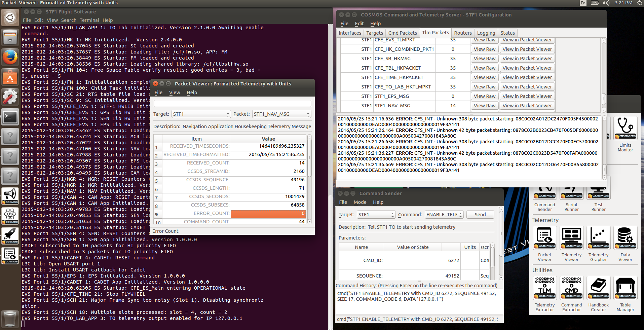644x330 pixels.
Task: Open Edit menu in COSMOS Server window
Action: click(x=359, y=24)
